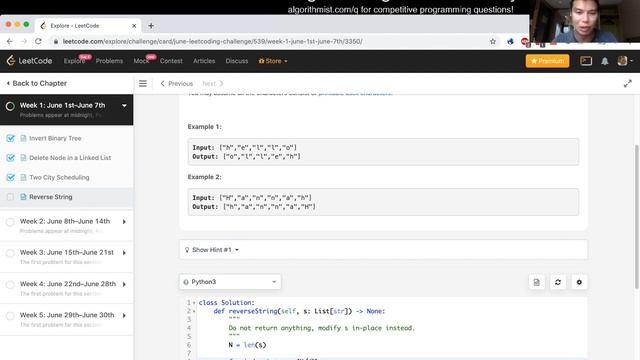Click the browser back arrow
This screenshot has width=640, height=360.
[x=10, y=41]
